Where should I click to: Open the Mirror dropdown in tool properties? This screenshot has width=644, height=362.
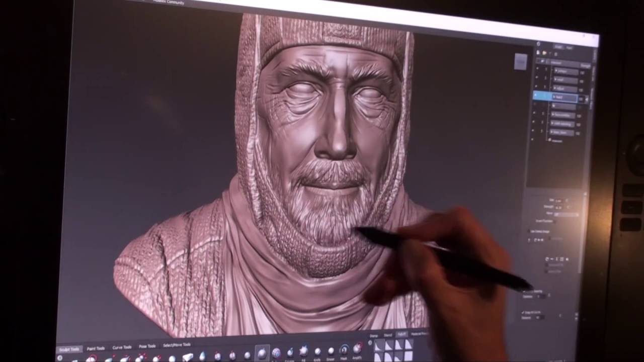567,215
